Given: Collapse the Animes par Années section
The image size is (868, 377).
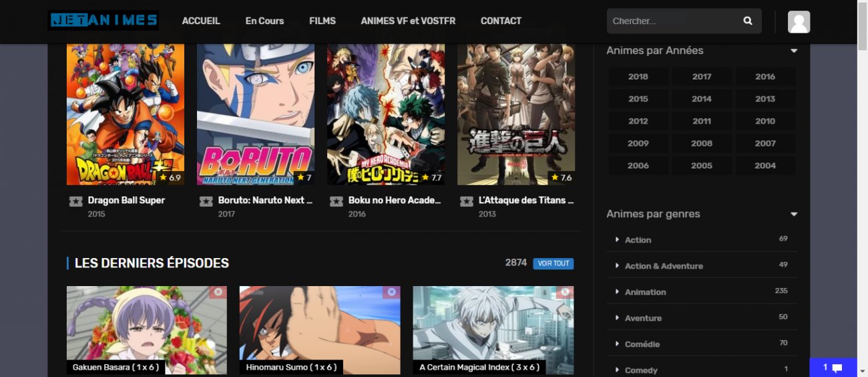Looking at the screenshot, I should pos(794,51).
